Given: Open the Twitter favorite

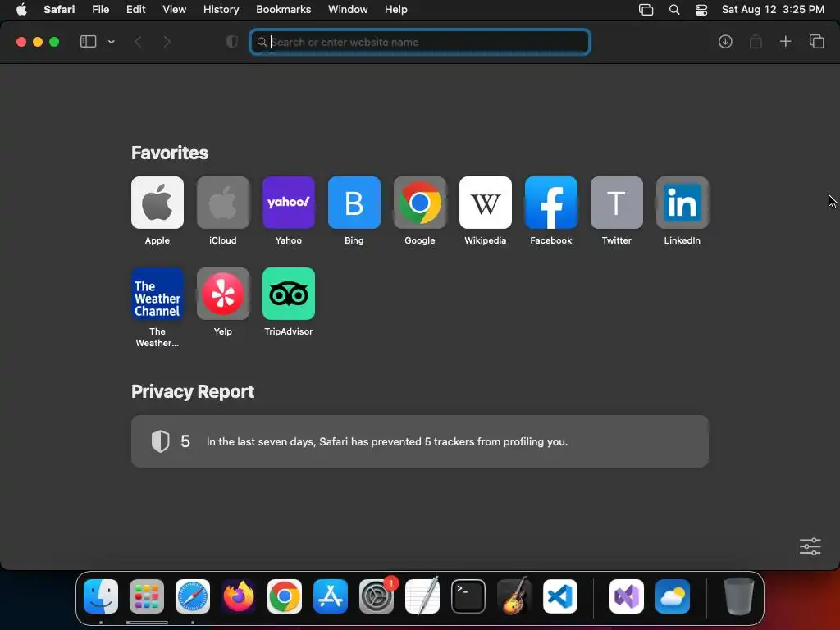Looking at the screenshot, I should 617,203.
